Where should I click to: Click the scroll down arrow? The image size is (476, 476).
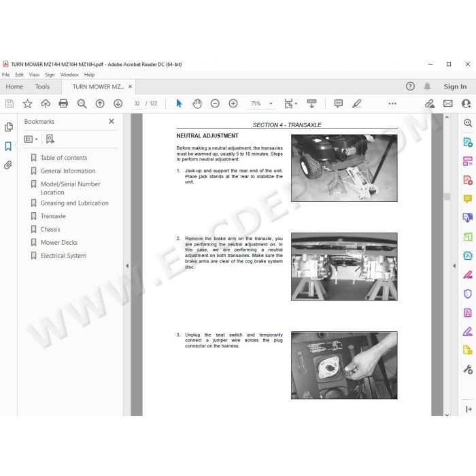coord(447,414)
